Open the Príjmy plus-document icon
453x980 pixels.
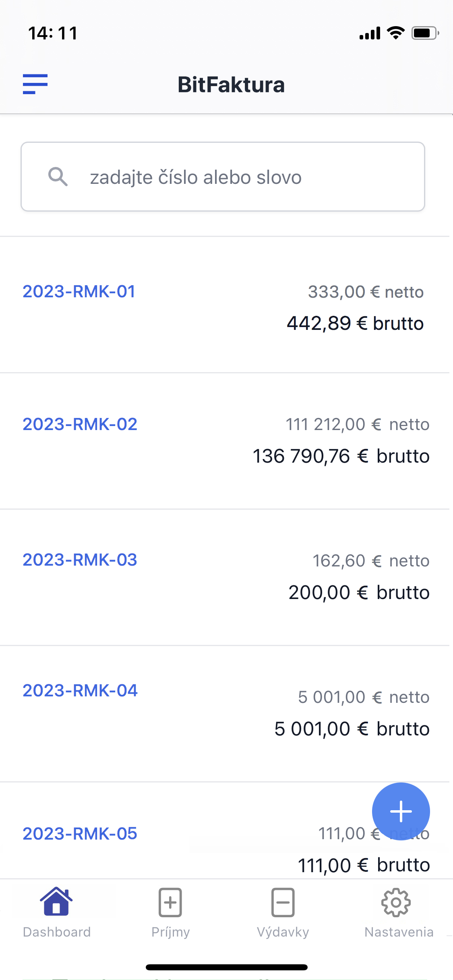pyautogui.click(x=170, y=902)
